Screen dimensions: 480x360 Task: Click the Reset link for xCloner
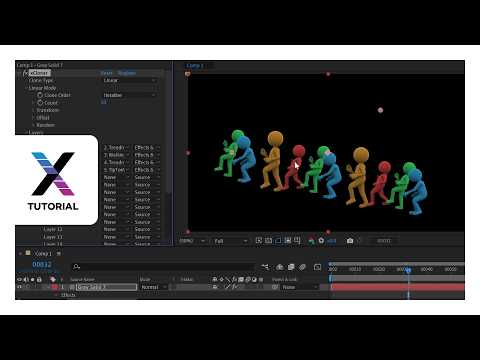pos(106,73)
